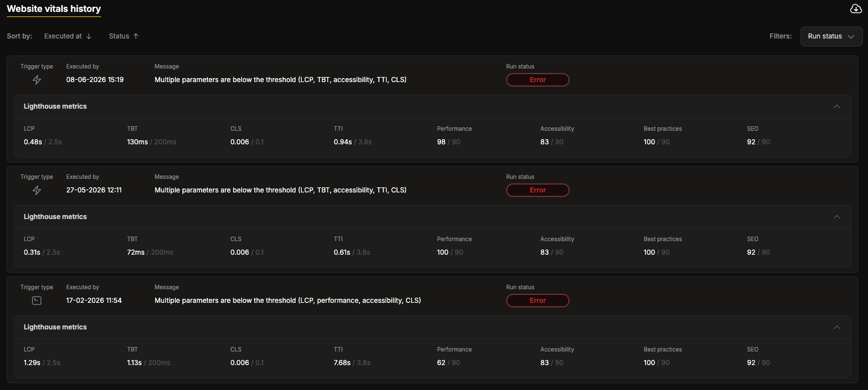
Task: Collapse Lighthouse metrics for 17-02-2026 run
Action: coord(837,327)
